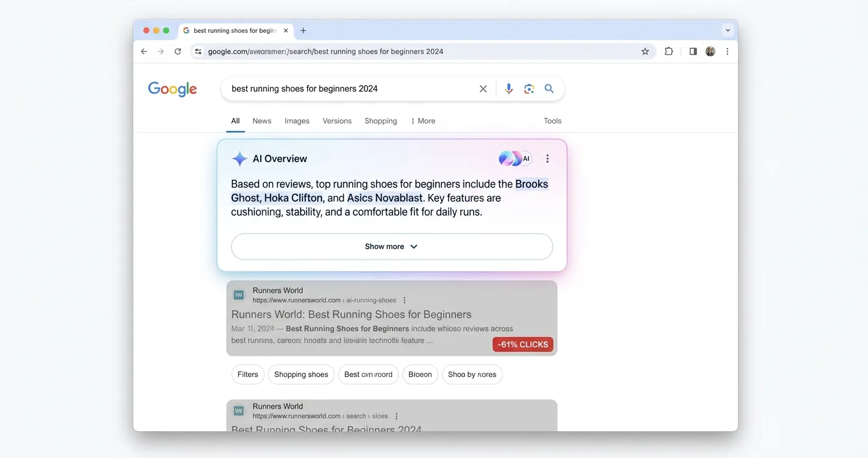The image size is (868, 458).
Task: Click second result runnersworld.com search URL
Action: click(x=321, y=416)
